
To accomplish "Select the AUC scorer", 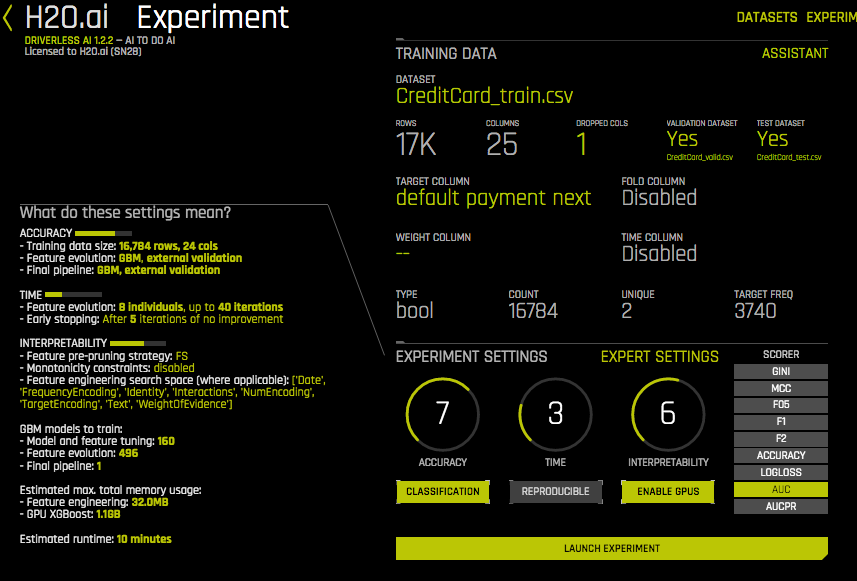I will (x=780, y=490).
